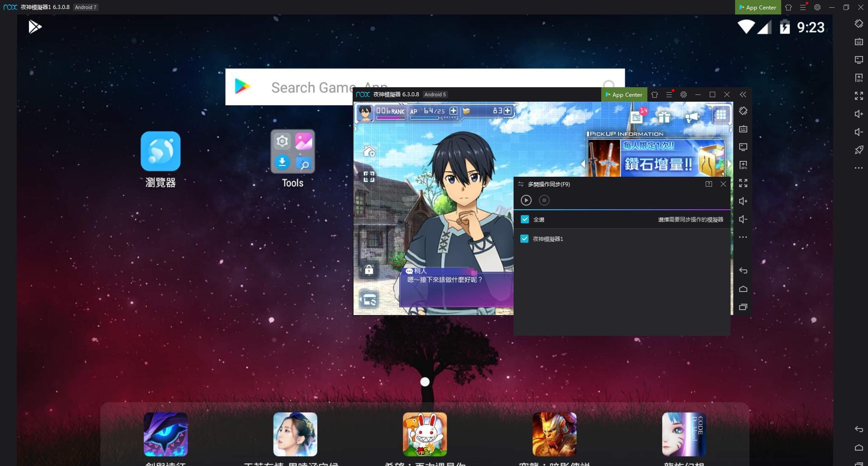
Task: Click the home settings icon in the game
Action: click(369, 152)
